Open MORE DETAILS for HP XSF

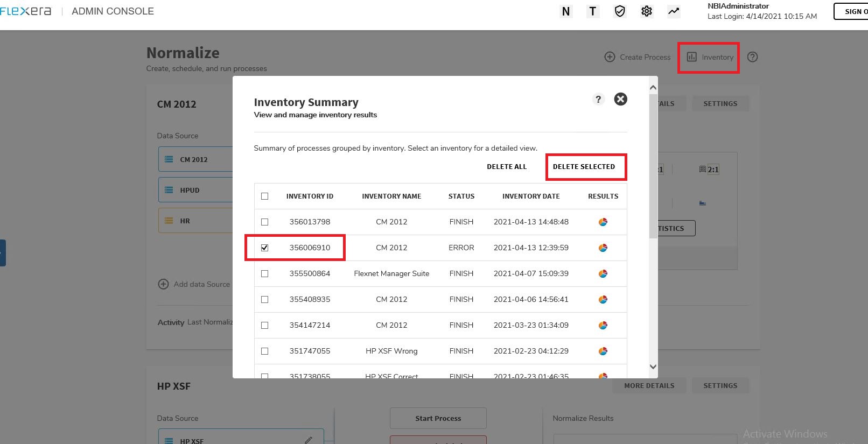coord(649,385)
